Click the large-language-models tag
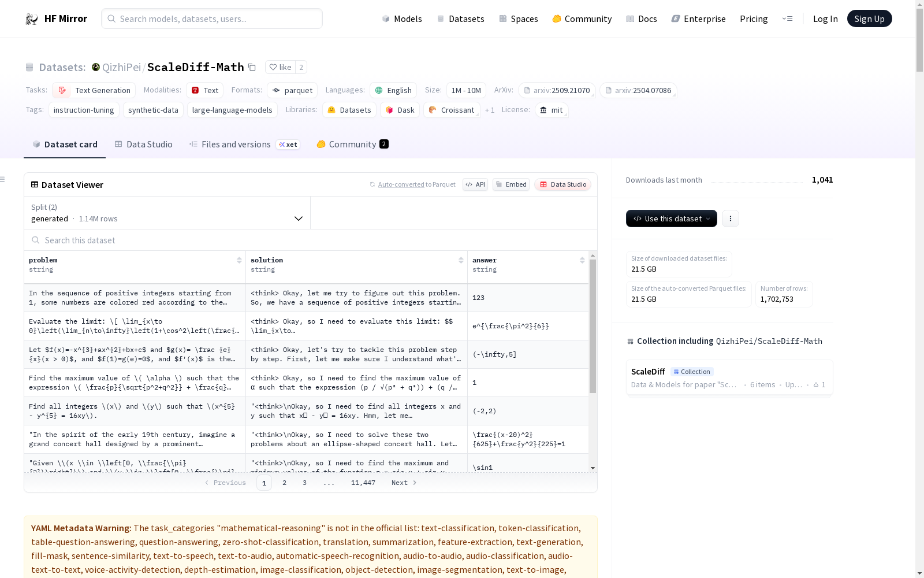 (232, 110)
